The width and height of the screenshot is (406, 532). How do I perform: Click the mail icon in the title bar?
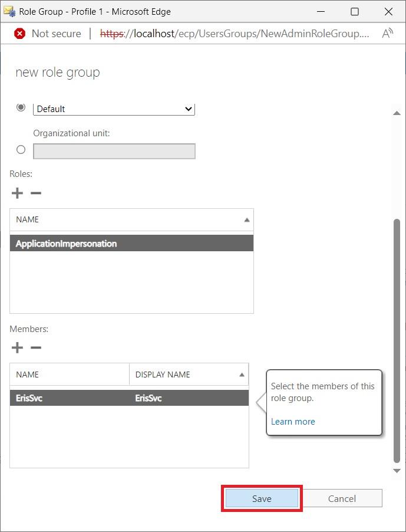click(9, 11)
